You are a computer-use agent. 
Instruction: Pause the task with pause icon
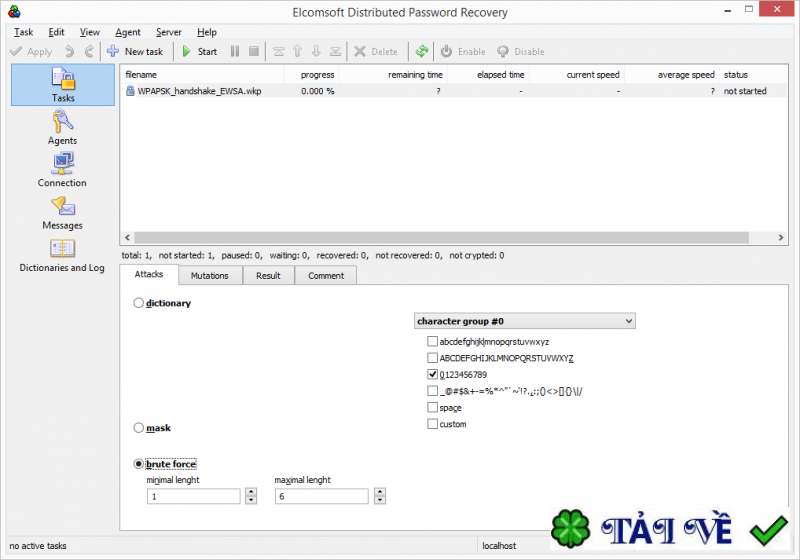[x=235, y=52]
